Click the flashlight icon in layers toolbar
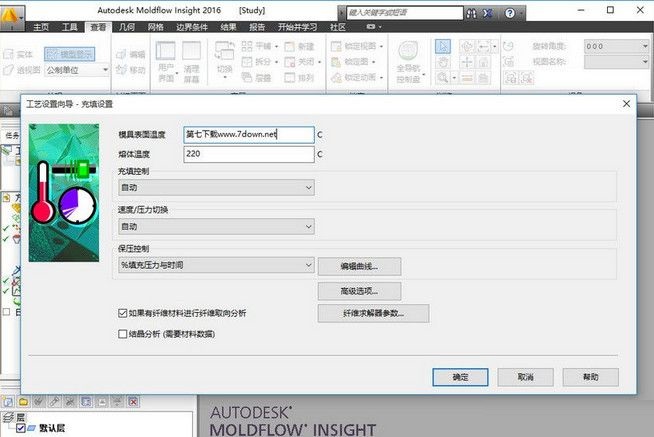Screen dimensions: 654x437 pos(54,402)
